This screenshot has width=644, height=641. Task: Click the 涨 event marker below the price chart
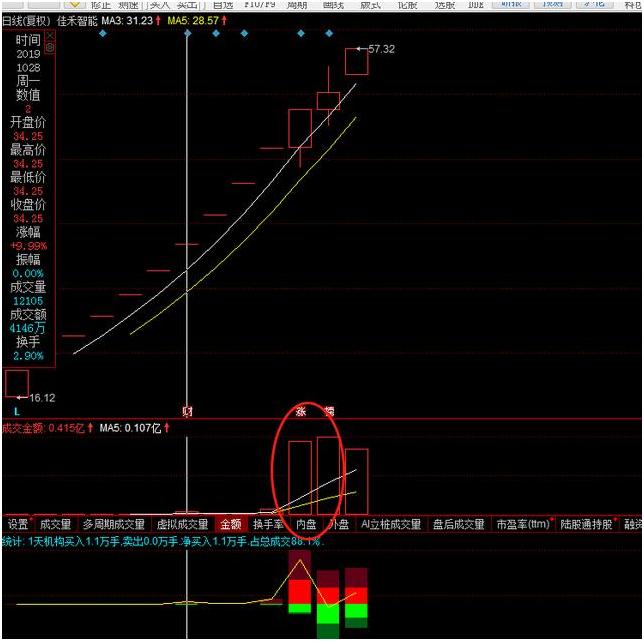point(301,411)
